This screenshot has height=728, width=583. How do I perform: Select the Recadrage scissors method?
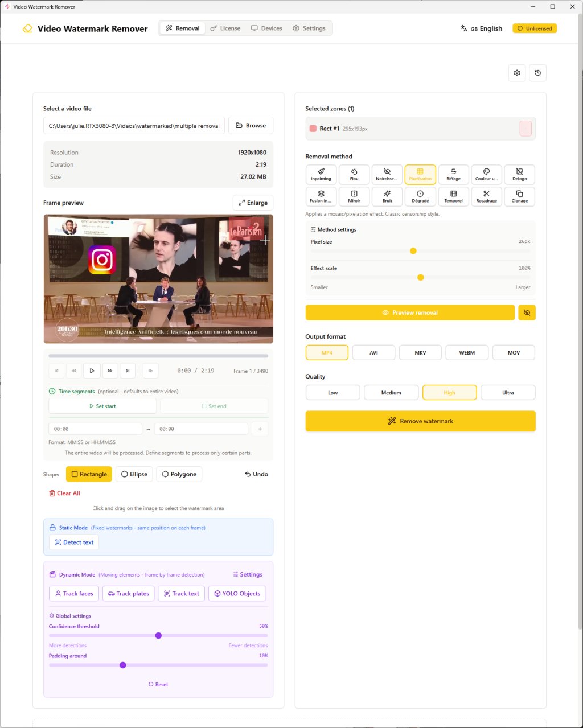tap(486, 196)
